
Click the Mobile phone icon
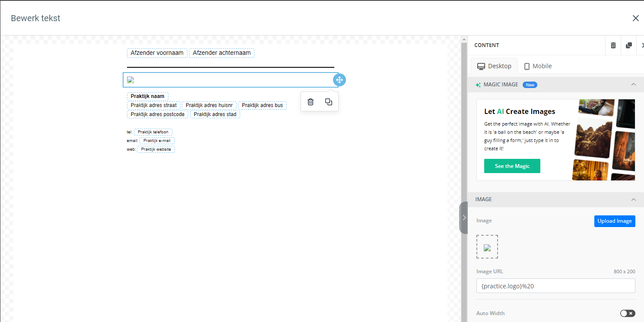coord(527,66)
